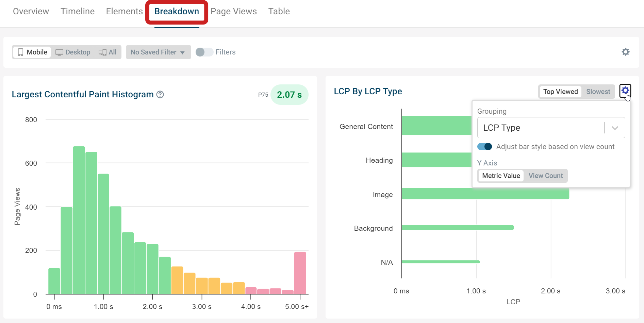Click the Grouping label in settings popup
The height and width of the screenshot is (323, 644).
click(x=492, y=111)
